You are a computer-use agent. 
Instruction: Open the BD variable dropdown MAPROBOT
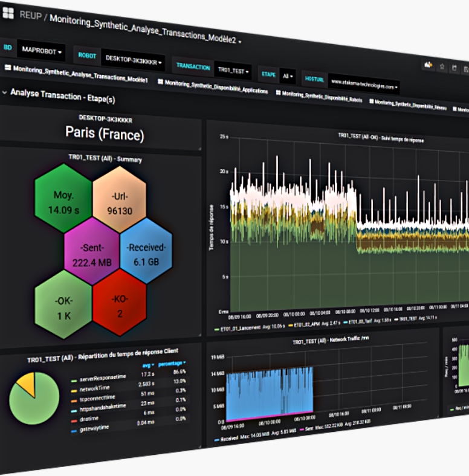(41, 50)
